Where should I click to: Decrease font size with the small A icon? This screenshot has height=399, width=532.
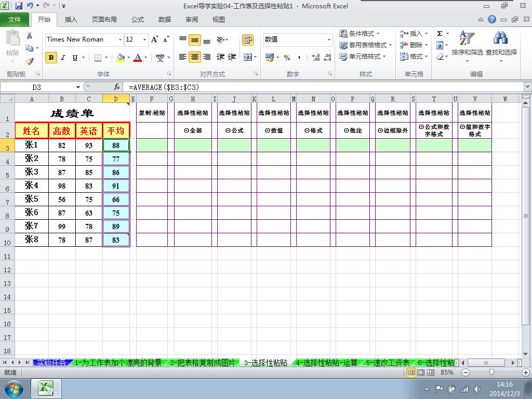point(166,39)
